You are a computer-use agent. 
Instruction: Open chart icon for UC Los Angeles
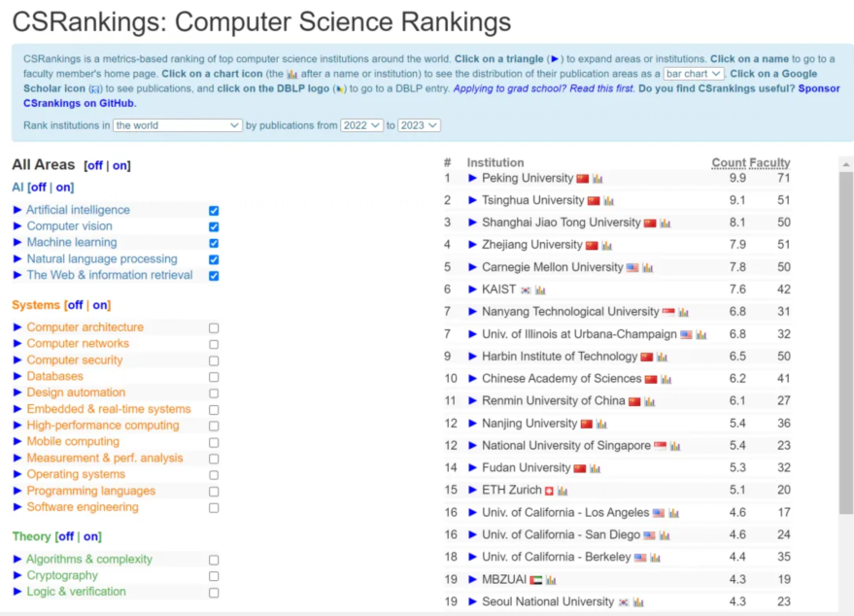[673, 513]
